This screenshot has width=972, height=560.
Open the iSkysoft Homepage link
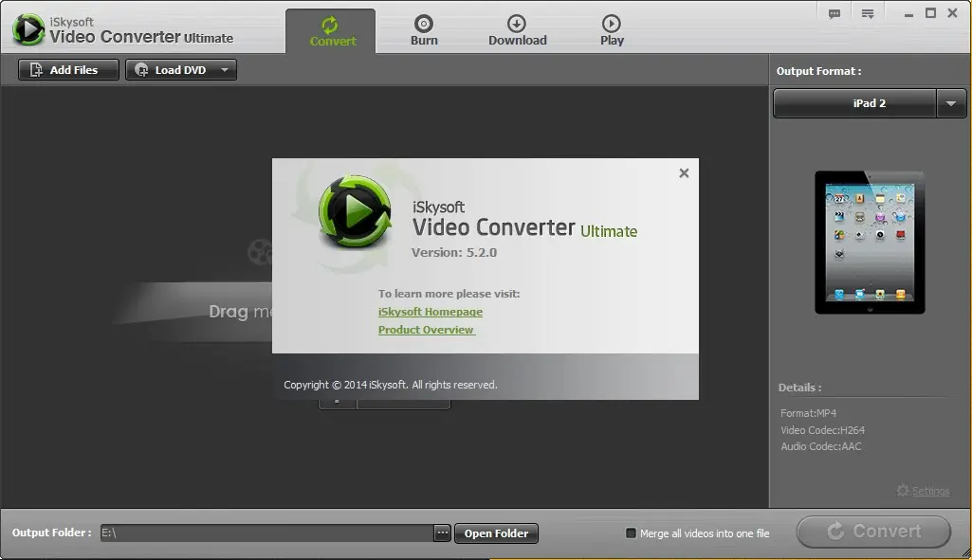click(431, 312)
